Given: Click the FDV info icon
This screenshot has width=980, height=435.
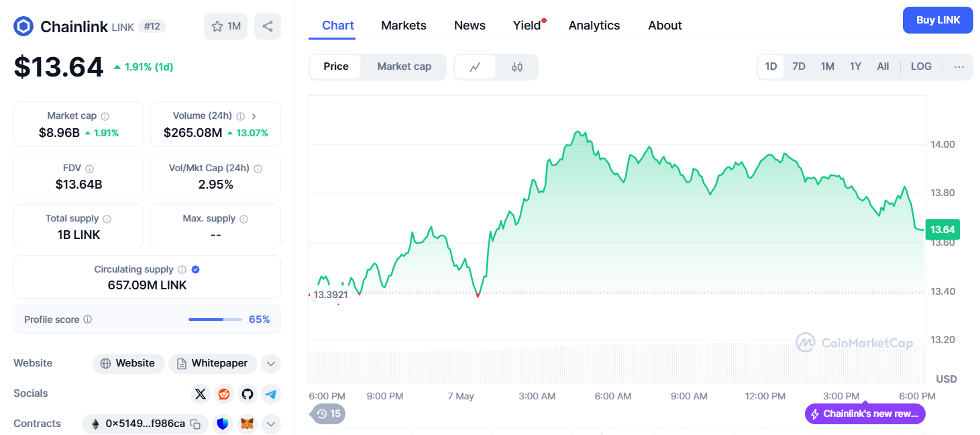Looking at the screenshot, I should pos(89,168).
